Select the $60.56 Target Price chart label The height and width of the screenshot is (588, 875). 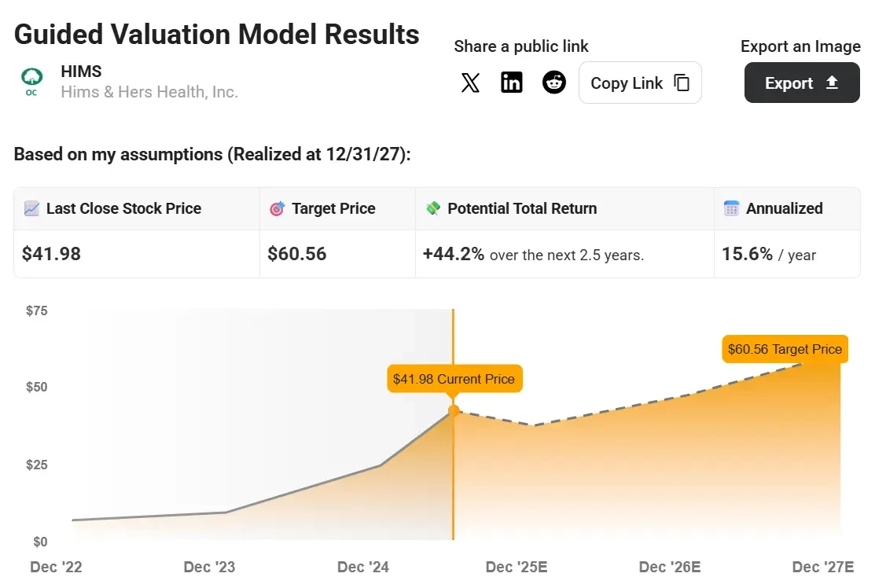coord(784,348)
